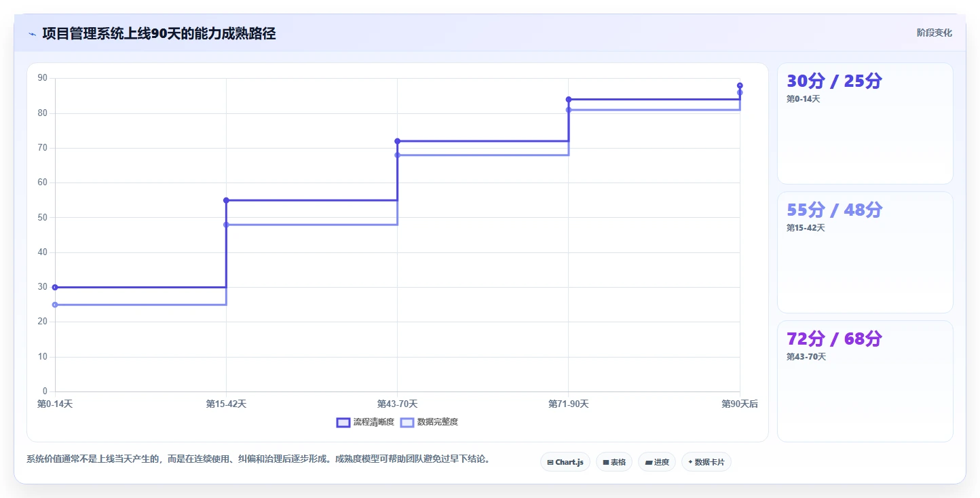Click the x-axis label 第90天后

pos(740,404)
